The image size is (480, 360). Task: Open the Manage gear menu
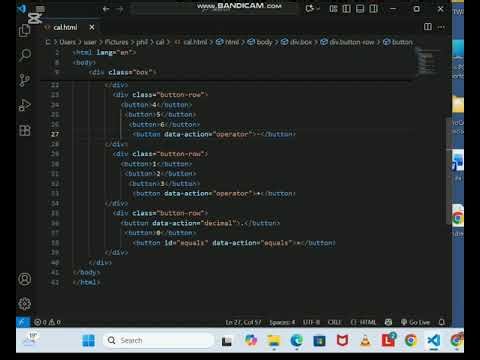click(25, 304)
